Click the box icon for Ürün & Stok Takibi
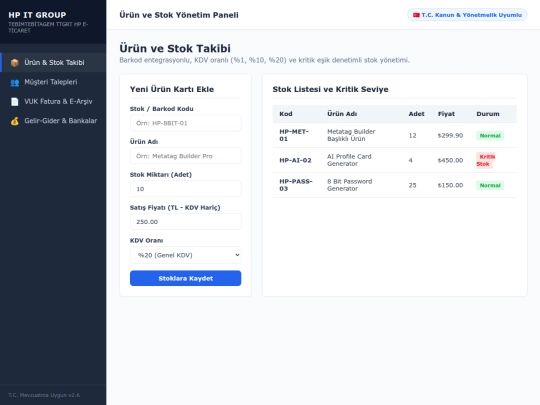The image size is (540, 405). pos(14,63)
